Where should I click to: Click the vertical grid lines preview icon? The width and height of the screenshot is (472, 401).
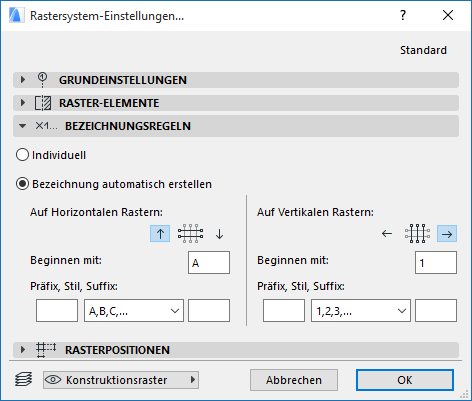point(417,234)
